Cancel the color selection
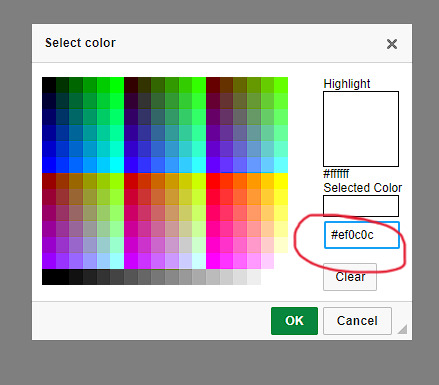Screen dimensions: 439x385 [x=357, y=321]
